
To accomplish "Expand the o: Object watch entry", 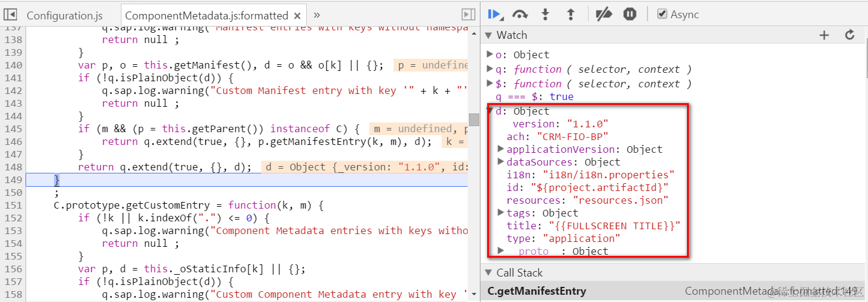I will (x=491, y=55).
